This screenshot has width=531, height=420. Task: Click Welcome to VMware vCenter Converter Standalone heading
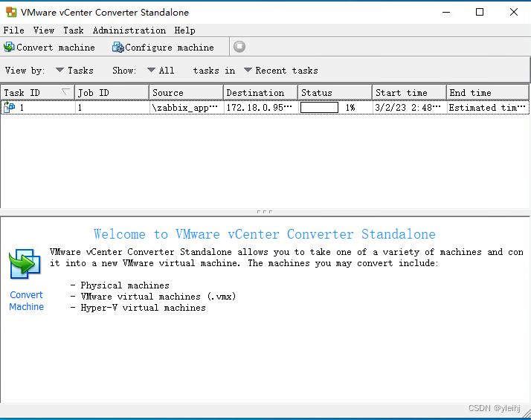265,234
